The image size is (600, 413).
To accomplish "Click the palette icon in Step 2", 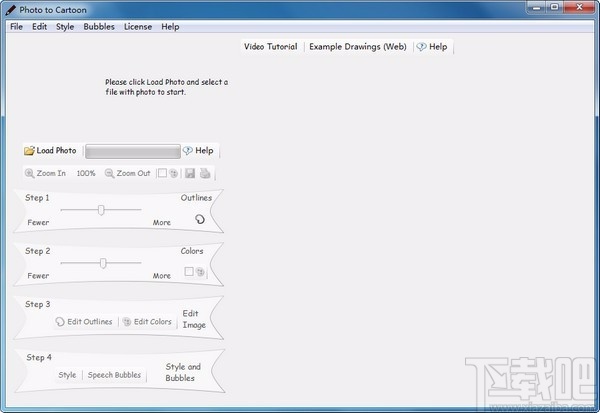I will coord(200,272).
